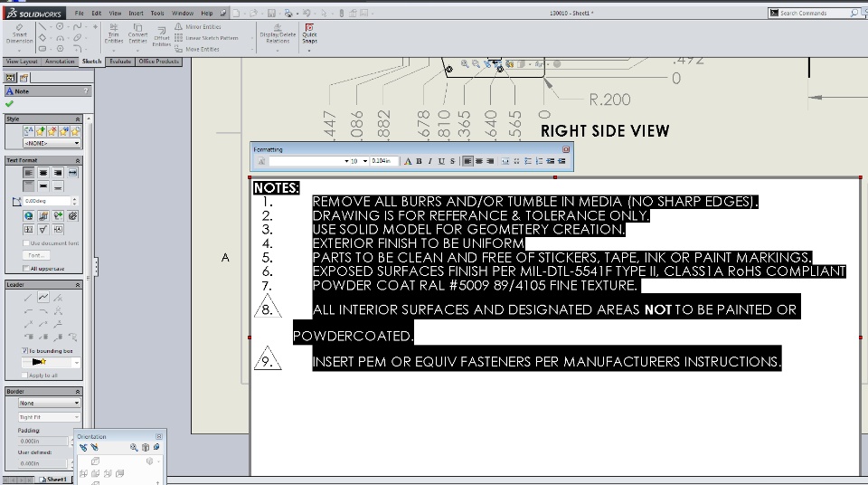
Task: Click Datum Feature icon
Action: [58, 230]
